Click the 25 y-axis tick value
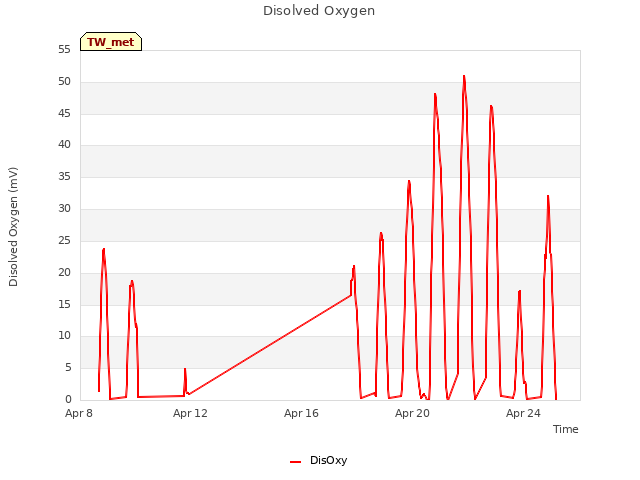This screenshot has height=480, width=640. [64, 241]
